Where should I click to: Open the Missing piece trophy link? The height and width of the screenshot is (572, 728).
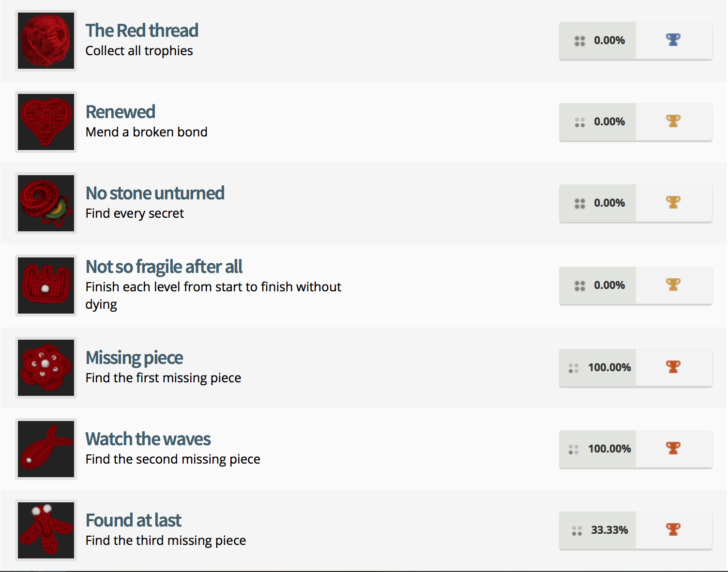click(134, 358)
